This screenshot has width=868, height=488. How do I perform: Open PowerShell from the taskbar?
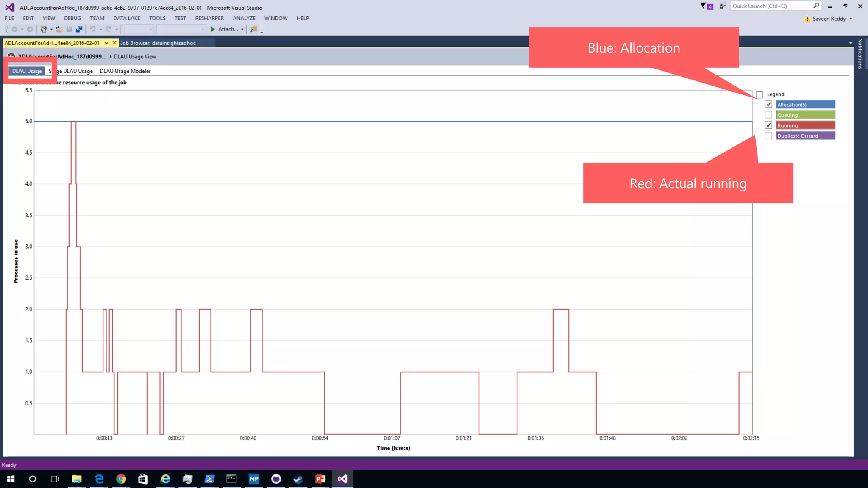point(209,479)
